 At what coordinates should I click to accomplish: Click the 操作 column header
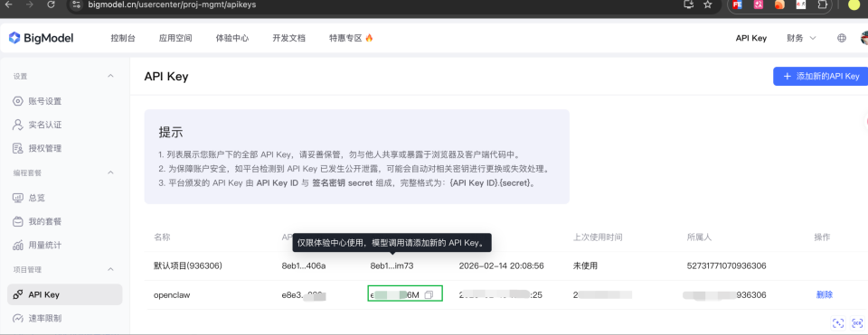(x=822, y=237)
